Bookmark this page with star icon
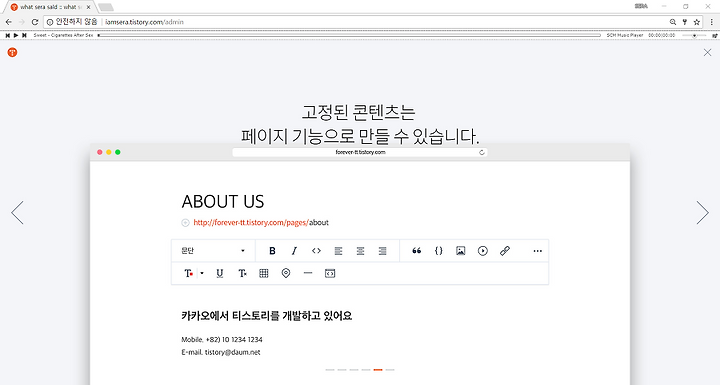720x385 pixels. [x=697, y=22]
